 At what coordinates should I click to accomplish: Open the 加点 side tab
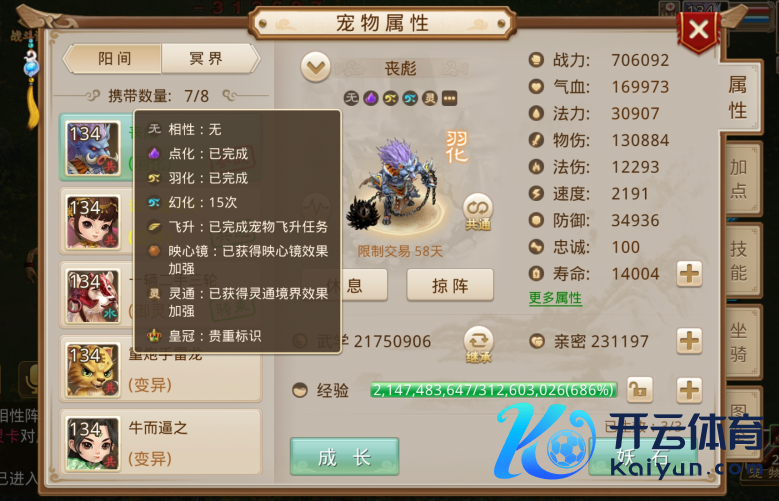740,178
